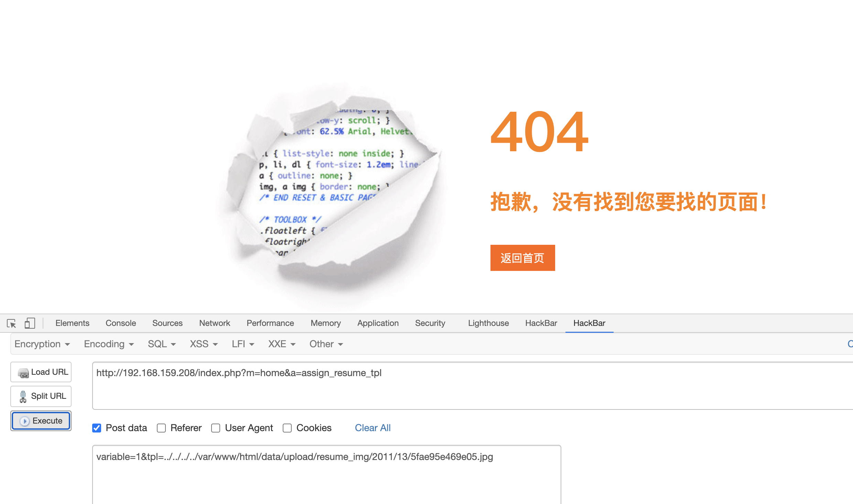Click the Load URL button
Viewport: 853px width, 504px height.
[x=41, y=372]
